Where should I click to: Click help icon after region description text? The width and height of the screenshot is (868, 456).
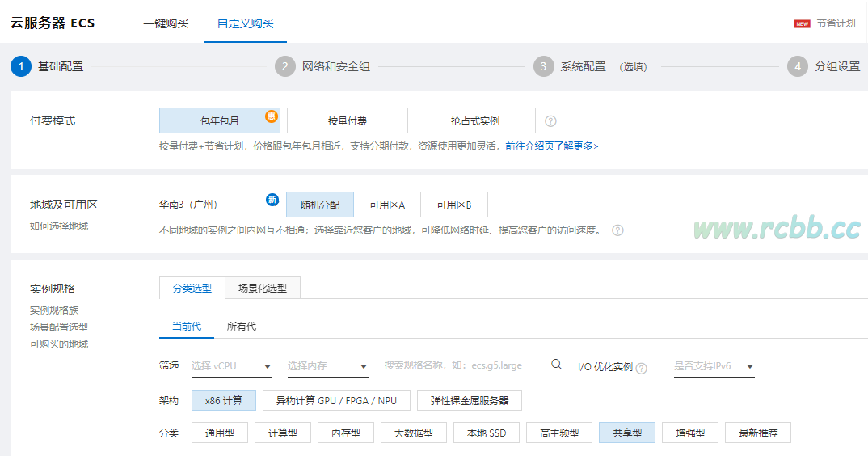pos(617,230)
